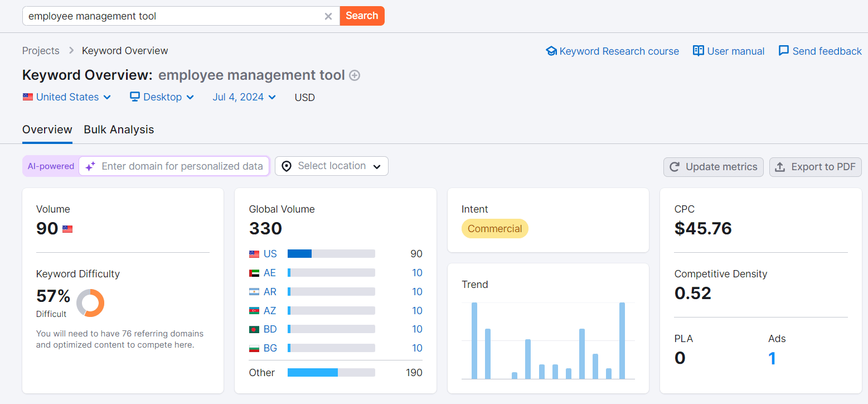Click the Other row value 190
Image resolution: width=868 pixels, height=404 pixels.
[414, 373]
